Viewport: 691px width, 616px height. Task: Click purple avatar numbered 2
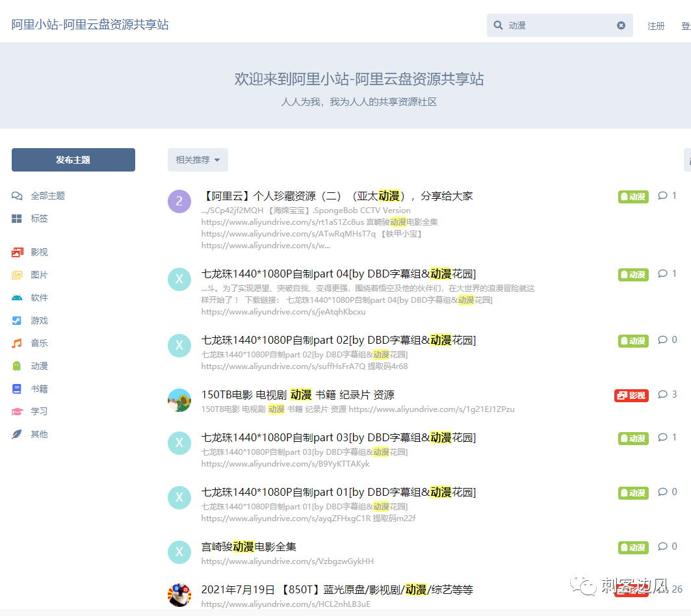coord(179,201)
